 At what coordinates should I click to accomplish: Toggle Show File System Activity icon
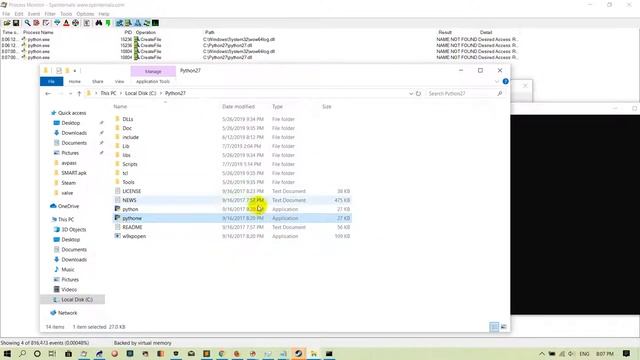click(128, 23)
